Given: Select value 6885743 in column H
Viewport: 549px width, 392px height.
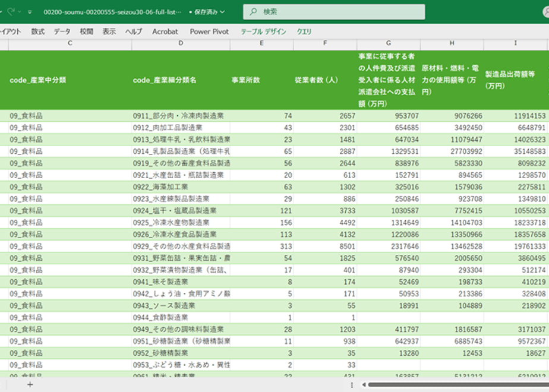Looking at the screenshot, I should (x=452, y=342).
